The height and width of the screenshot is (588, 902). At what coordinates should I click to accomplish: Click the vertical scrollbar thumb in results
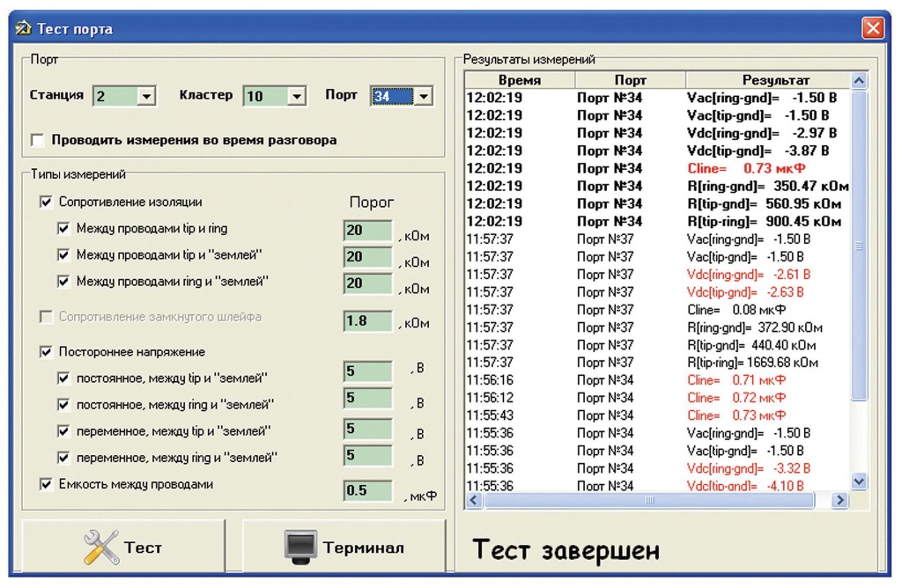click(x=859, y=246)
